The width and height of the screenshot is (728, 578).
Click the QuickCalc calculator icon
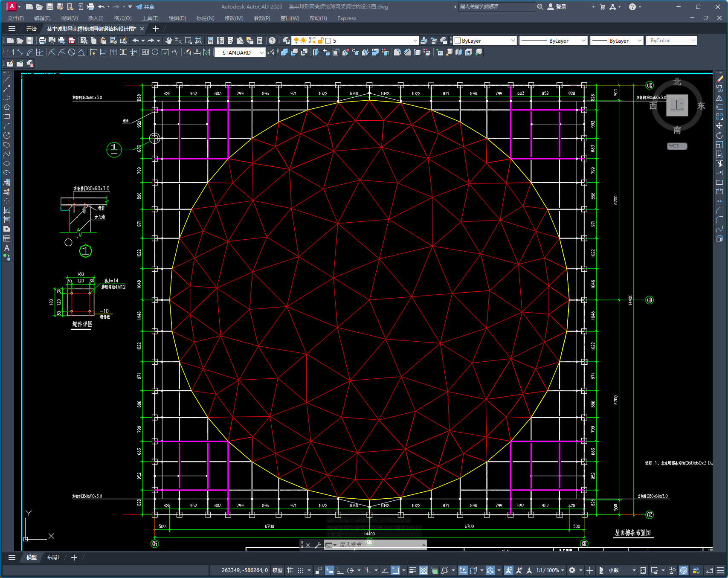click(260, 41)
